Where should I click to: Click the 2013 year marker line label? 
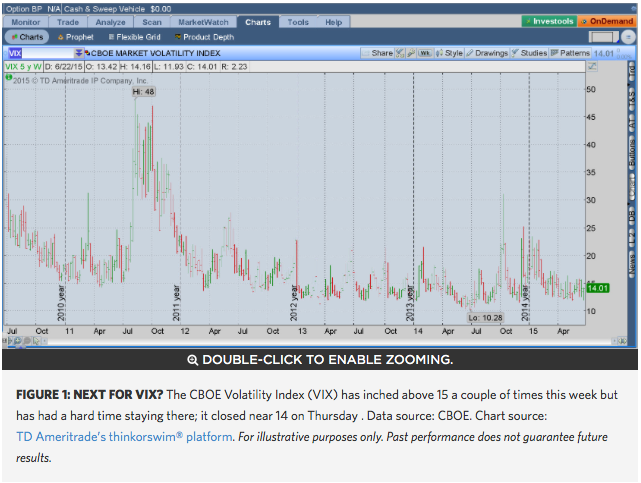pos(410,303)
